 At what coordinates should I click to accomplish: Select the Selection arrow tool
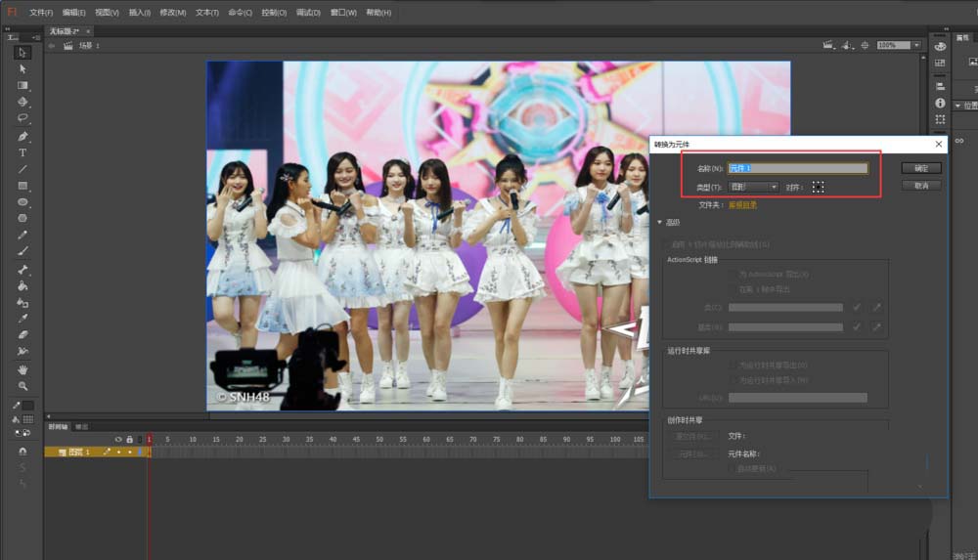pos(22,53)
